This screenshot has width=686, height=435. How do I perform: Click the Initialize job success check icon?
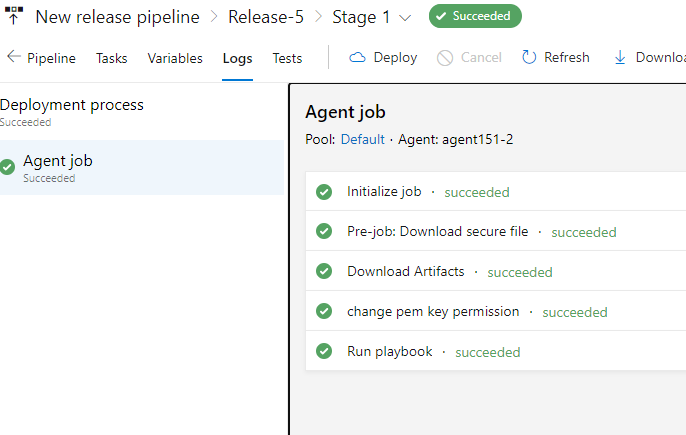coord(324,192)
